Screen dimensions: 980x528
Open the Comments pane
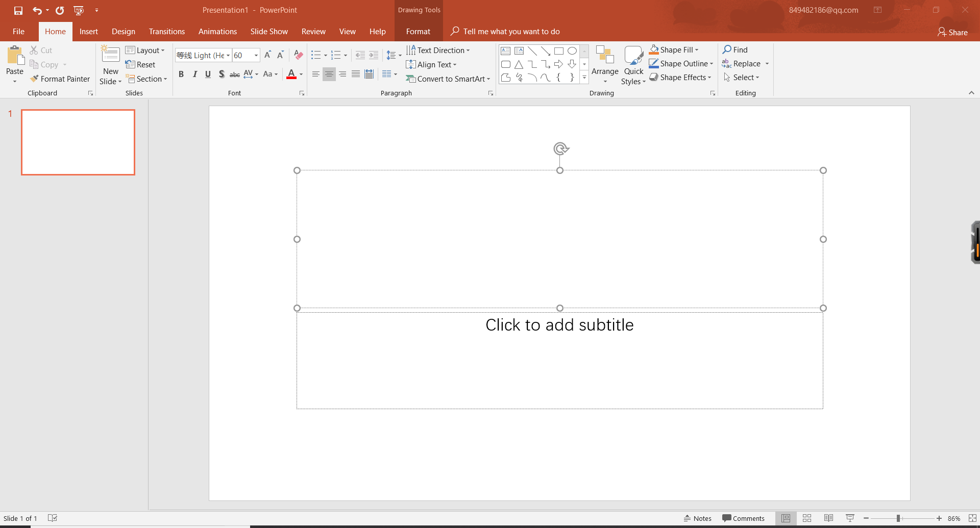(743, 518)
